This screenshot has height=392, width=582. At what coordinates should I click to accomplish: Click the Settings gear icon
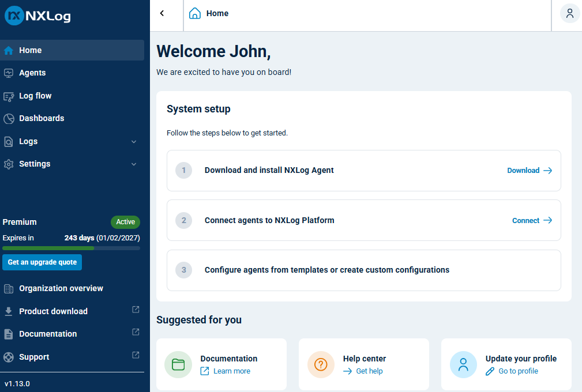coord(9,164)
